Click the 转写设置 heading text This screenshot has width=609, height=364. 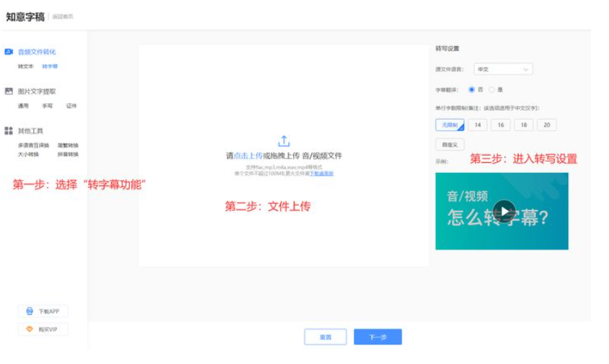click(447, 48)
